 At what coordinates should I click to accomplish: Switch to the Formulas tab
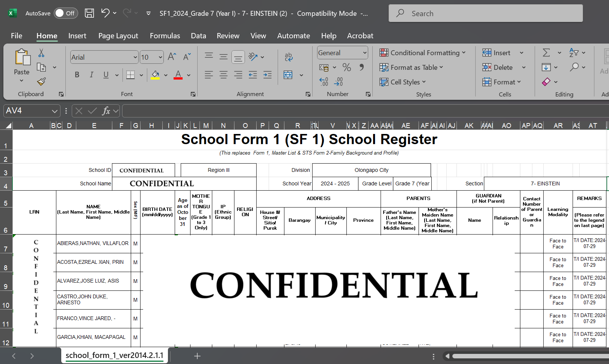tap(165, 36)
